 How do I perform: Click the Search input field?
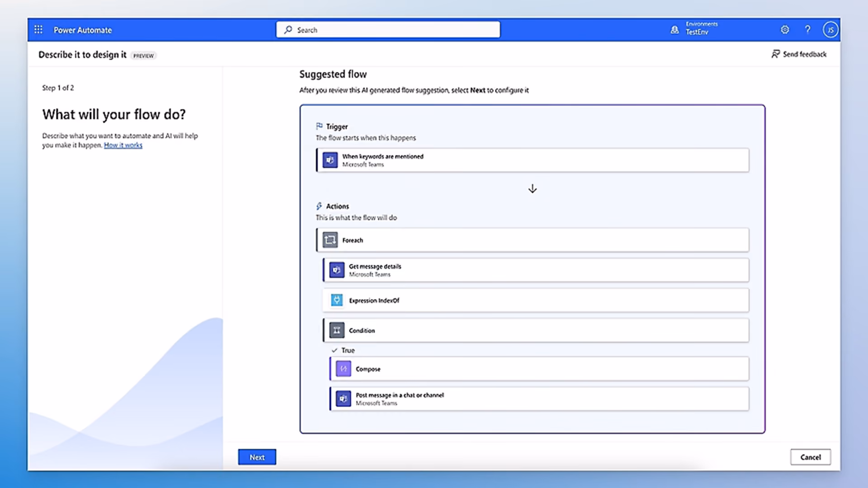pos(388,30)
